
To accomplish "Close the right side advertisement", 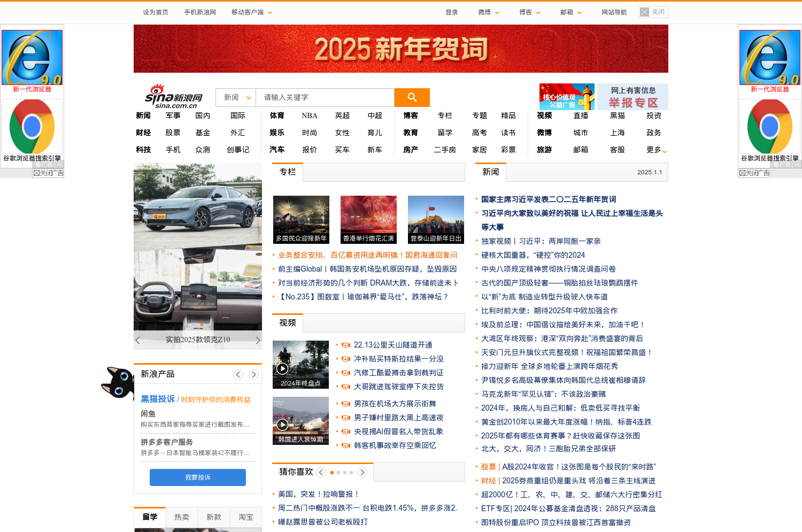I will coord(754,173).
